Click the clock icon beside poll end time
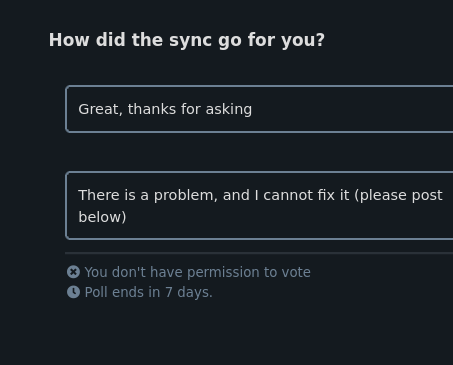 coord(73,292)
